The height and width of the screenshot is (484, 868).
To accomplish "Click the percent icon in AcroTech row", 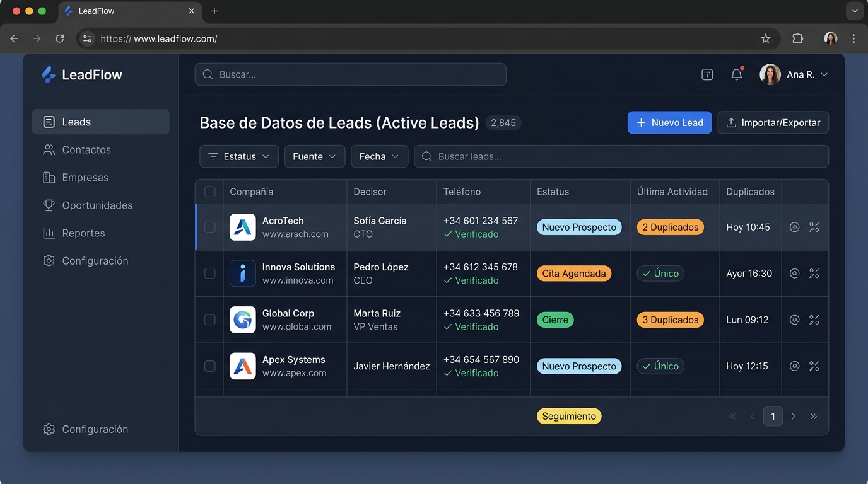I will point(814,227).
